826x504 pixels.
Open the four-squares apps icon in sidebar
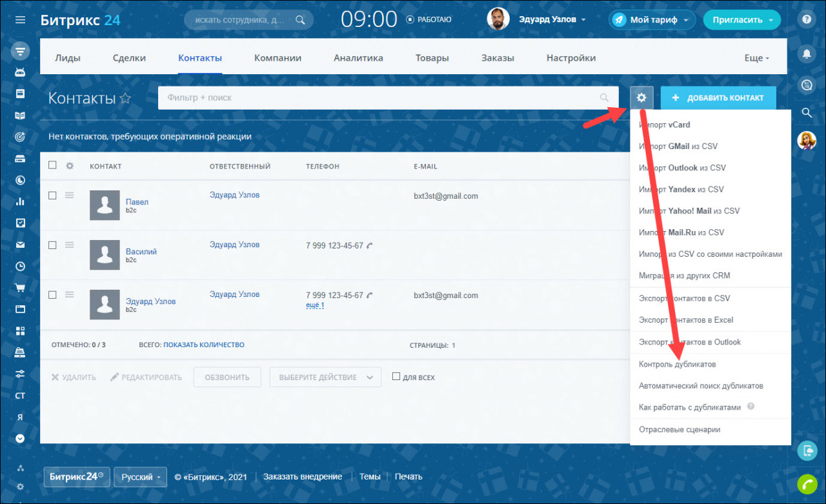tap(20, 331)
